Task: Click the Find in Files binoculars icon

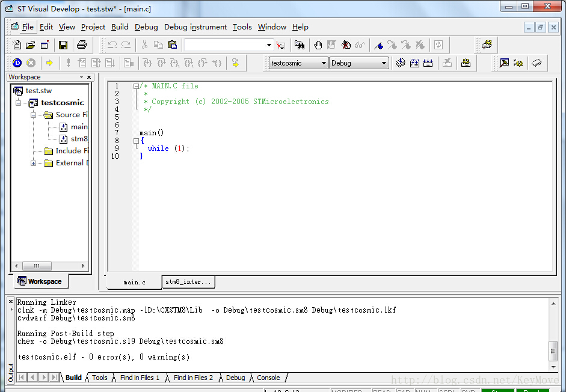Action: pyautogui.click(x=299, y=45)
